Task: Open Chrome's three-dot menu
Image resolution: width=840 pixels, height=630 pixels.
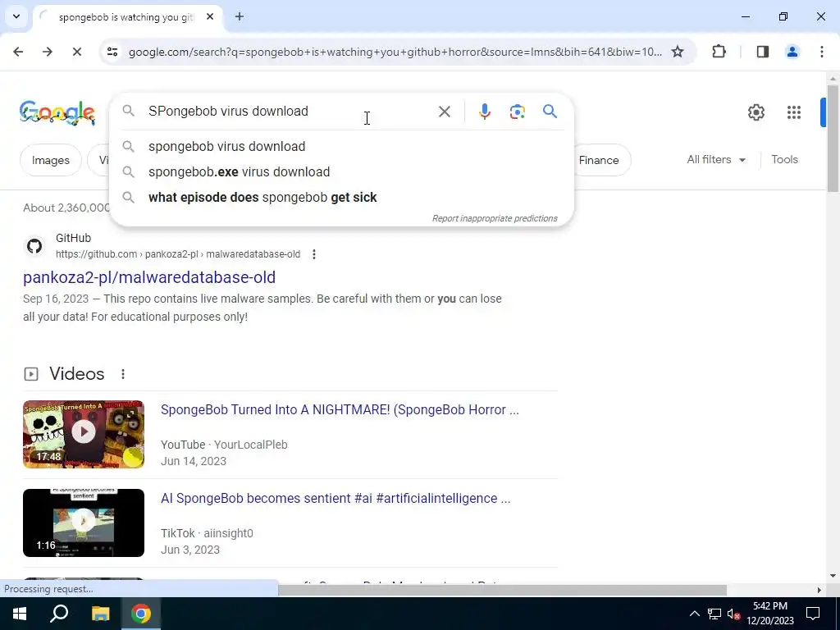Action: click(x=822, y=52)
